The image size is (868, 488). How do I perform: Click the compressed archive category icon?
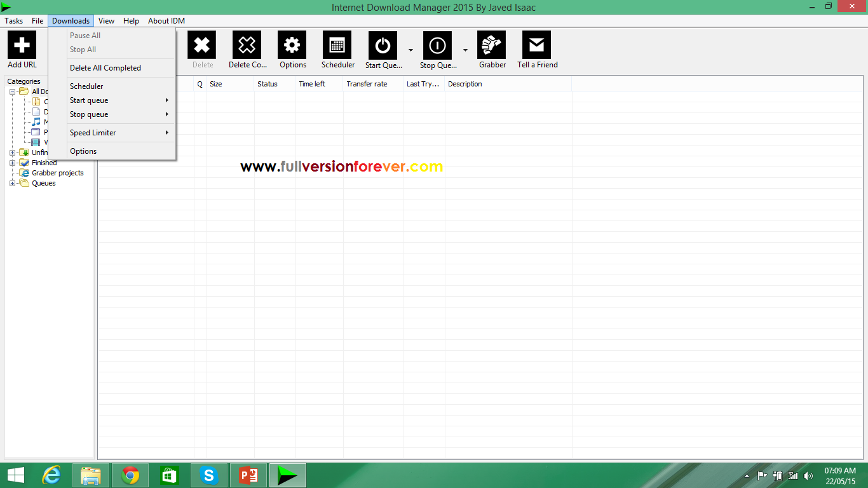pos(36,102)
